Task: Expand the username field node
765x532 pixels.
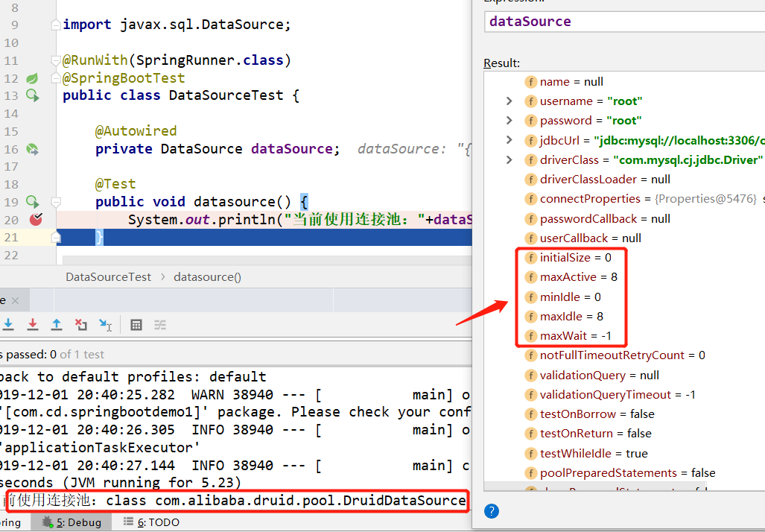Action: coord(510,101)
